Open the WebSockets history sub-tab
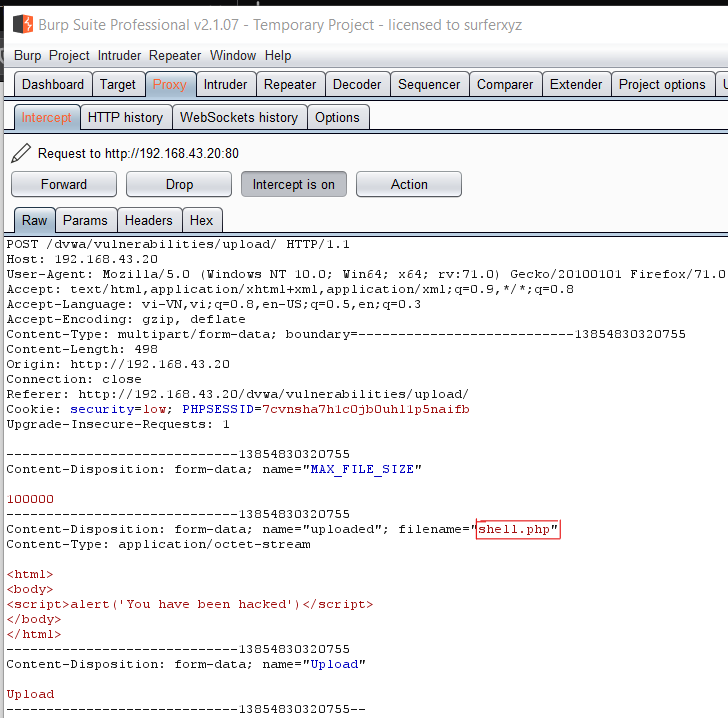Viewport: 728px width, 718px height. click(x=239, y=117)
